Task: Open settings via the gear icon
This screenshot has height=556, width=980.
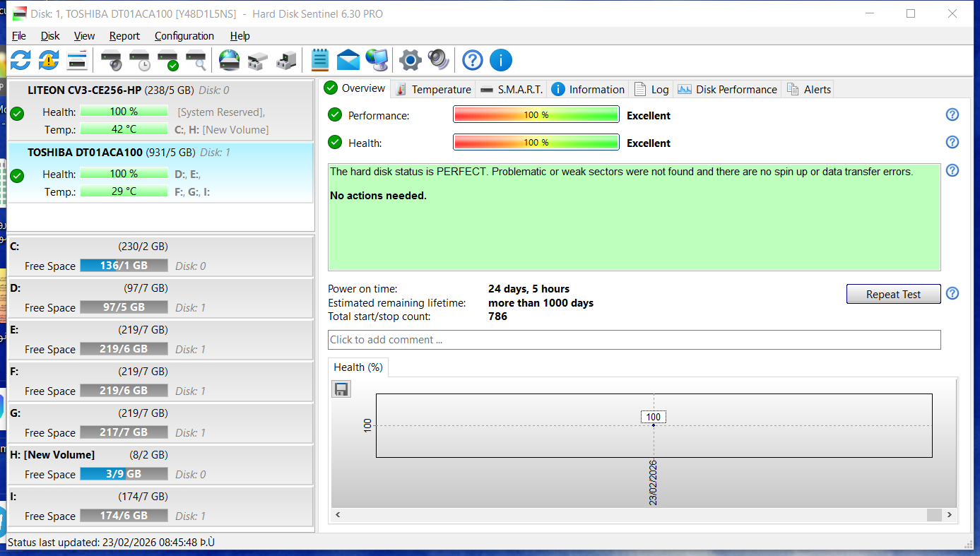Action: click(x=410, y=60)
